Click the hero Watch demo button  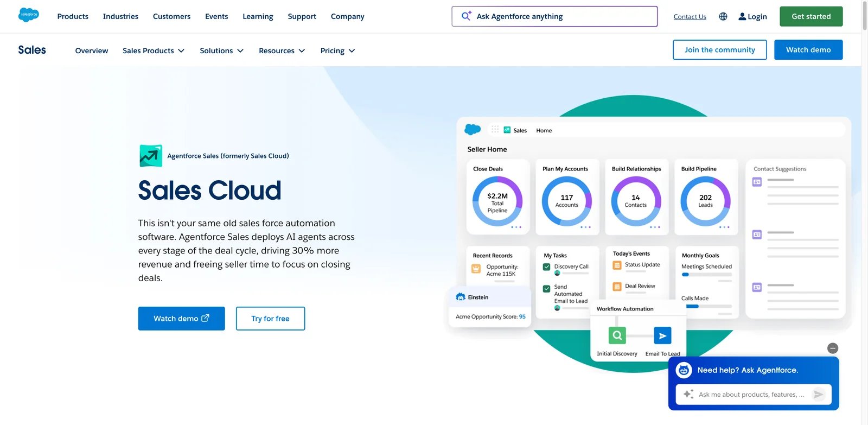click(x=181, y=319)
